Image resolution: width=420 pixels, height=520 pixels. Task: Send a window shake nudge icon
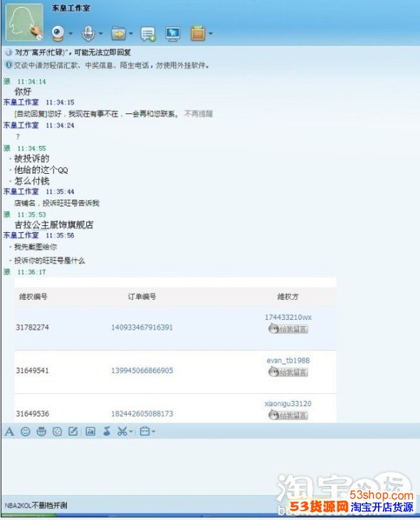(x=58, y=432)
